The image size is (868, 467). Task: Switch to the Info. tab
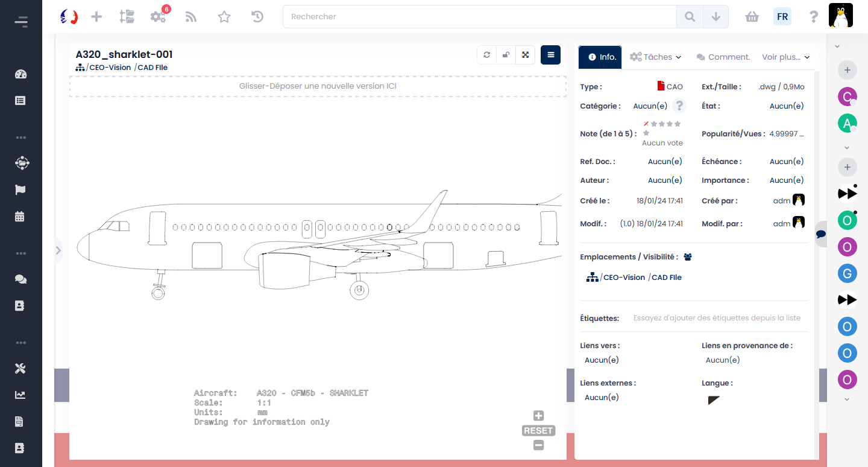600,57
